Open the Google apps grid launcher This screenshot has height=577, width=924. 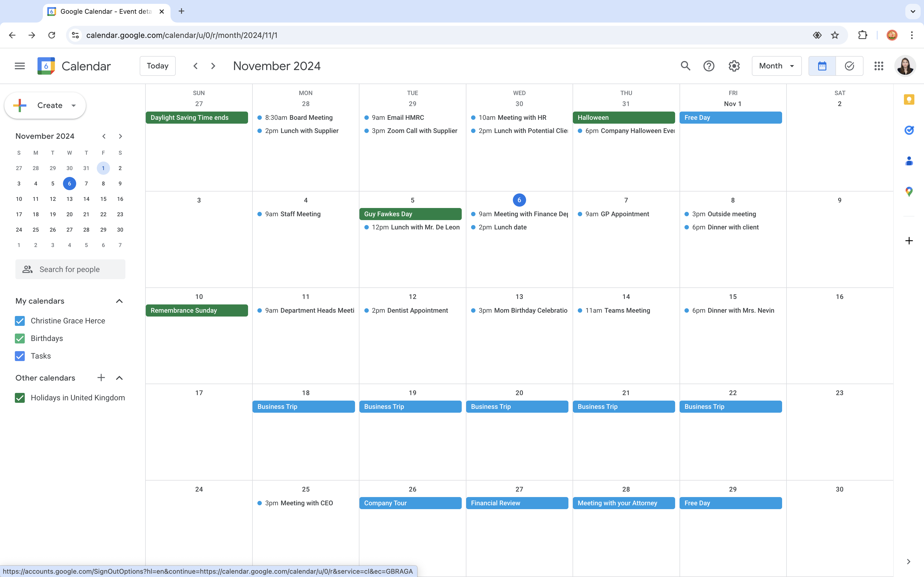tap(879, 66)
